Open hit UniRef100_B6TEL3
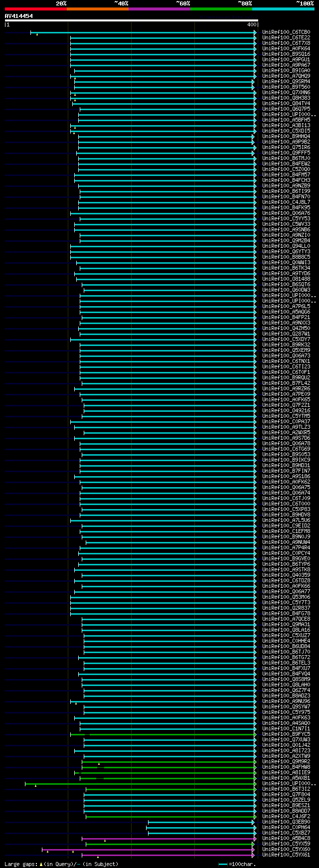Image resolution: width=319 pixels, height=868 pixels. (286, 663)
